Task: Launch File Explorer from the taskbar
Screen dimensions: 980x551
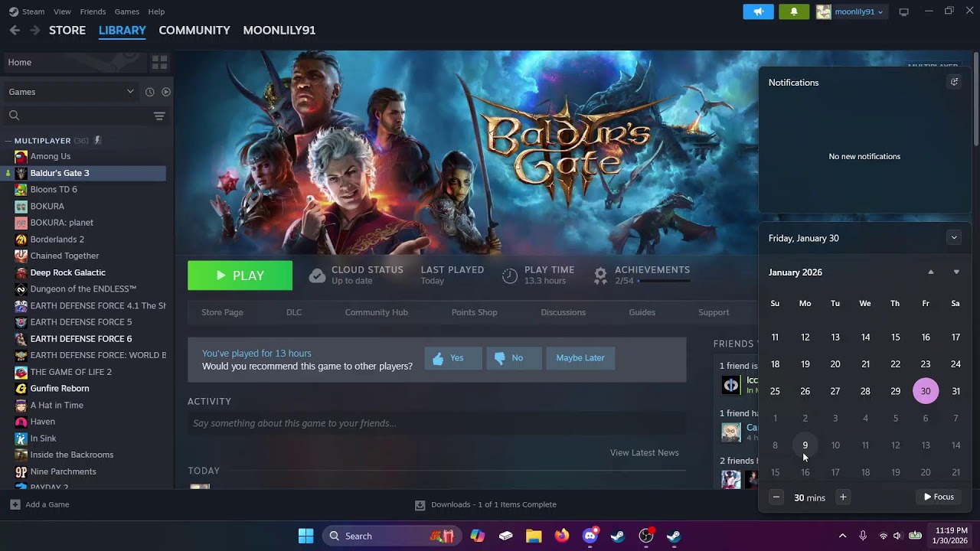Action: [x=534, y=536]
